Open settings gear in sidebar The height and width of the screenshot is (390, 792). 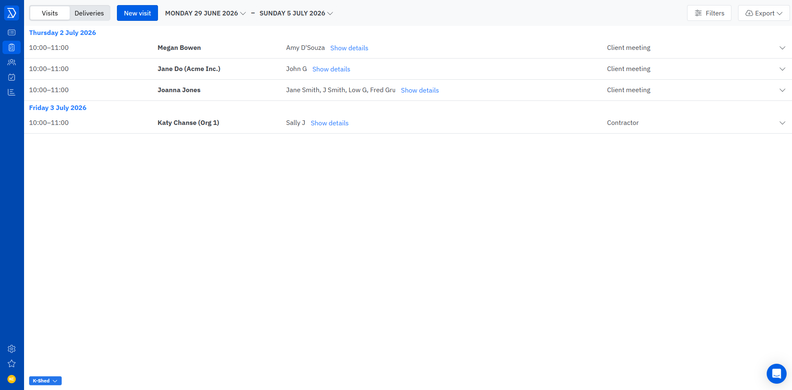tap(12, 349)
